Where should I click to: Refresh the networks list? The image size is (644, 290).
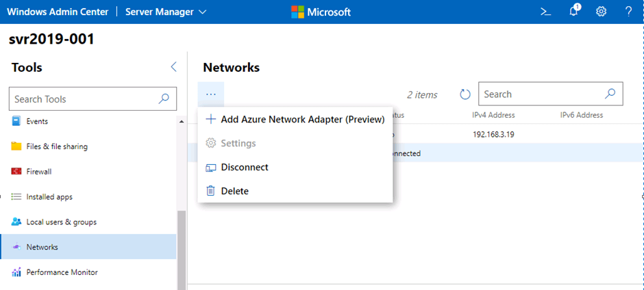click(465, 94)
